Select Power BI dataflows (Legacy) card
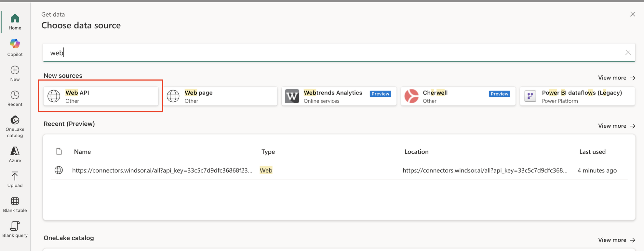Screen dimensions: 644x251 point(577,96)
